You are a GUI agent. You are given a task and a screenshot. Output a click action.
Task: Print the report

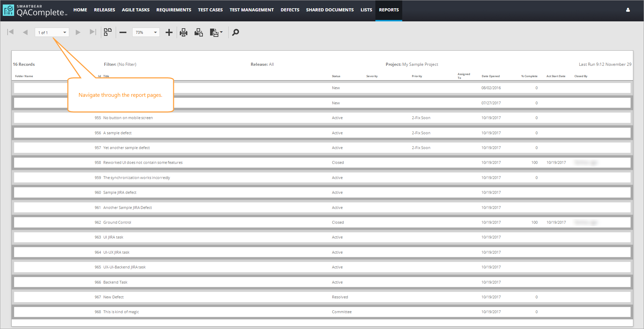click(x=184, y=32)
